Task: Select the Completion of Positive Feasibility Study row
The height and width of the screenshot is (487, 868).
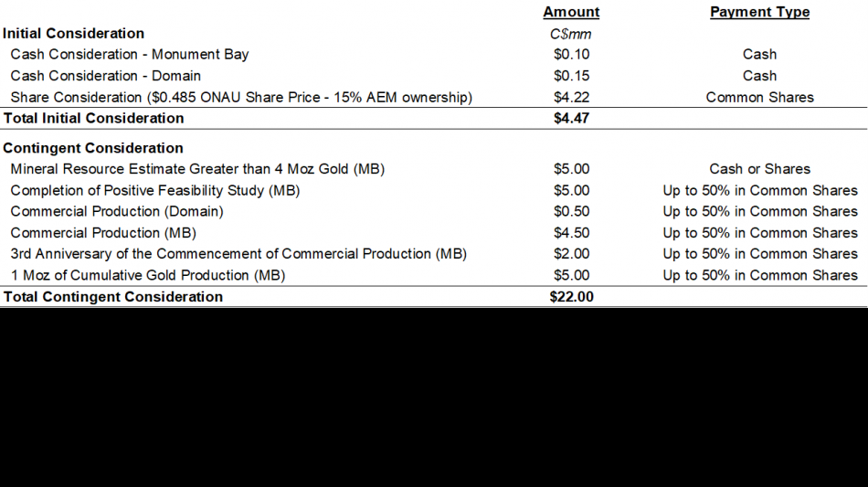Action: point(155,191)
